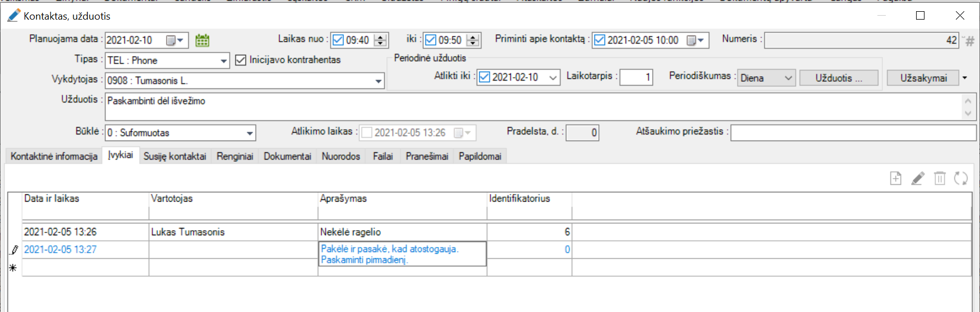Screen dimensions: 980x312
Task: Click the Užsakymai button
Action: (x=923, y=78)
